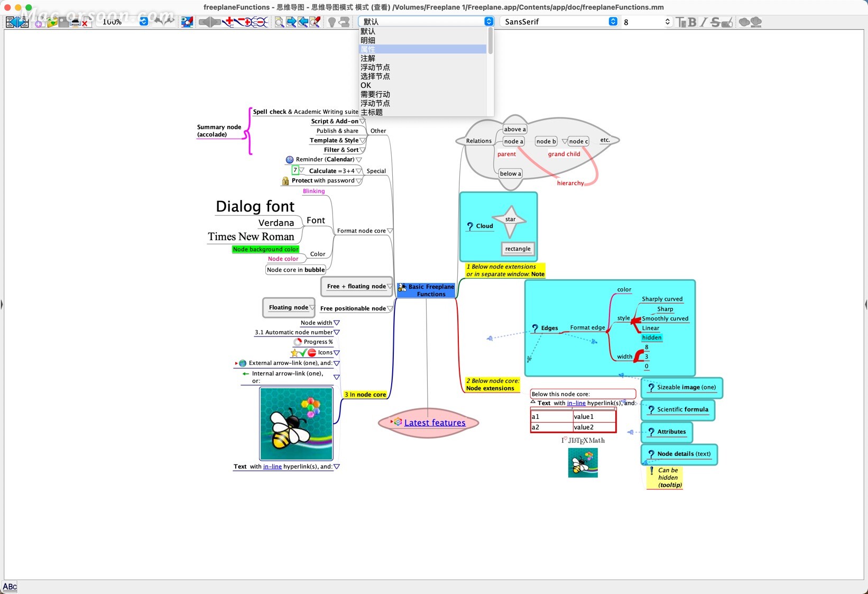Toggle bold formatting B button
Screen dimensions: 868x594
[692, 22]
